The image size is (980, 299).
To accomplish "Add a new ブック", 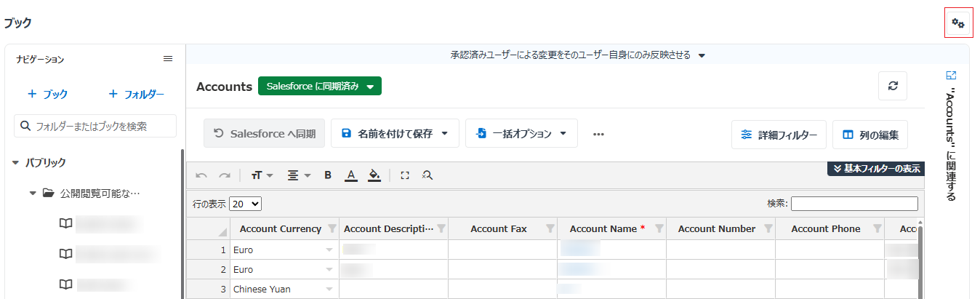I will [x=48, y=94].
